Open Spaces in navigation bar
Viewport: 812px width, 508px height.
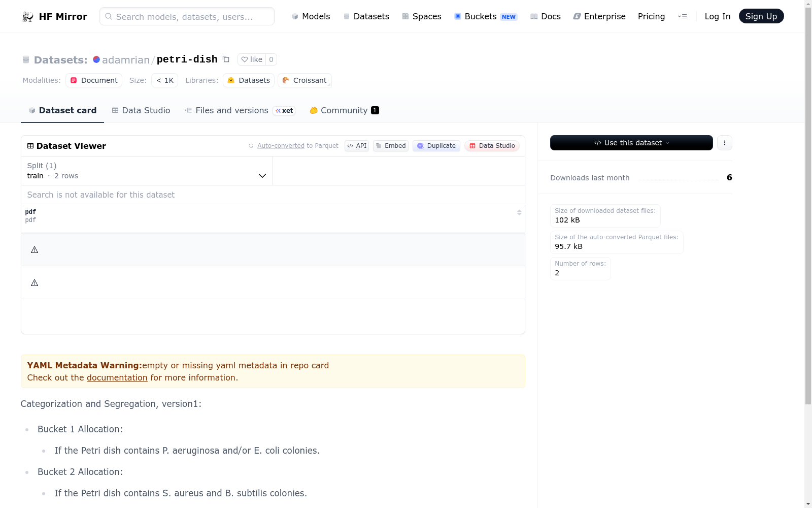pos(421,17)
